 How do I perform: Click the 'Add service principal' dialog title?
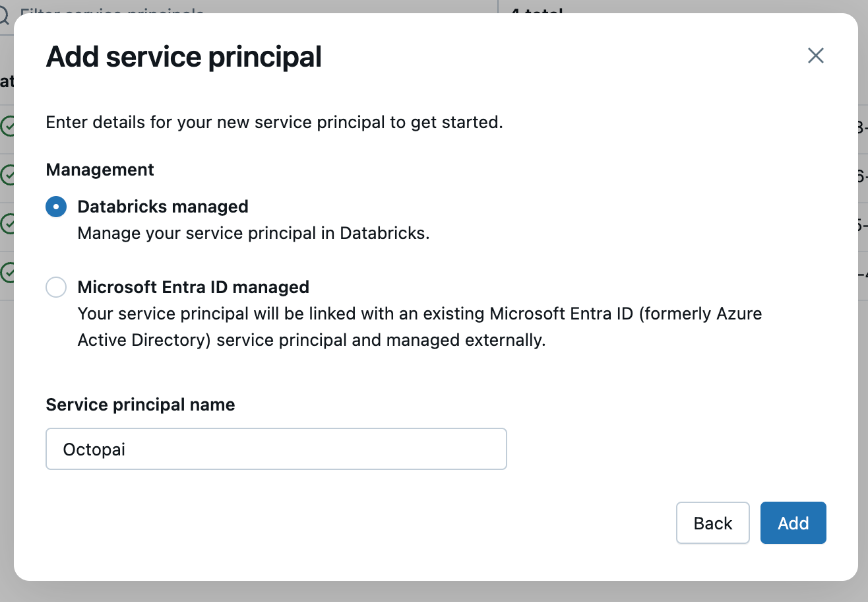coord(183,57)
